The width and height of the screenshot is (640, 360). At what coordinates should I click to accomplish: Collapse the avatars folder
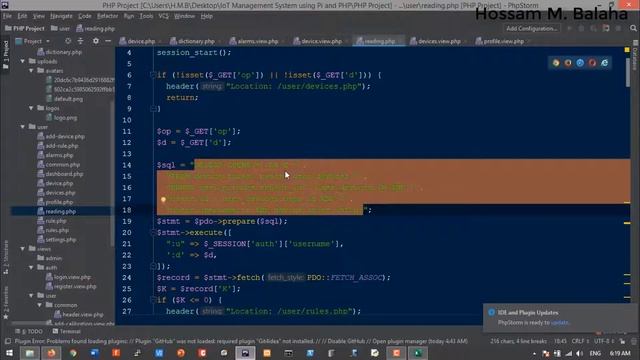coord(31,71)
